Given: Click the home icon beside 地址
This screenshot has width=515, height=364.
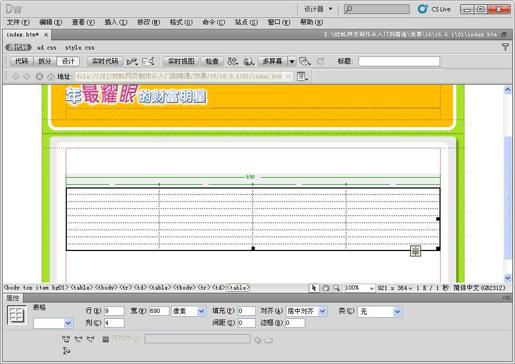Looking at the screenshot, I should (x=50, y=76).
